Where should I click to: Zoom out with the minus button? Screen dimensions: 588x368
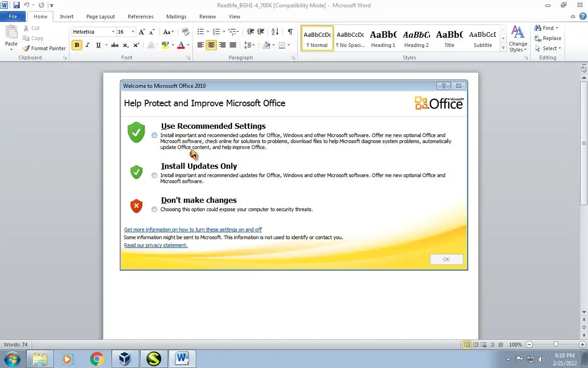529,345
